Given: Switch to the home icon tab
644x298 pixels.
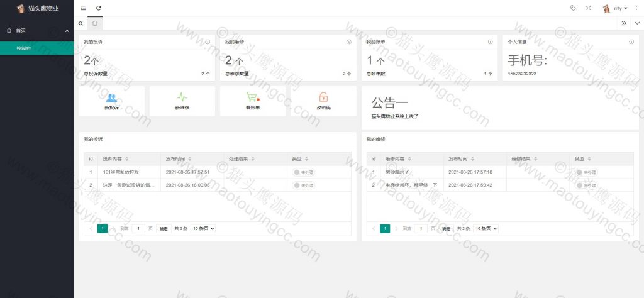Looking at the screenshot, I should point(95,23).
